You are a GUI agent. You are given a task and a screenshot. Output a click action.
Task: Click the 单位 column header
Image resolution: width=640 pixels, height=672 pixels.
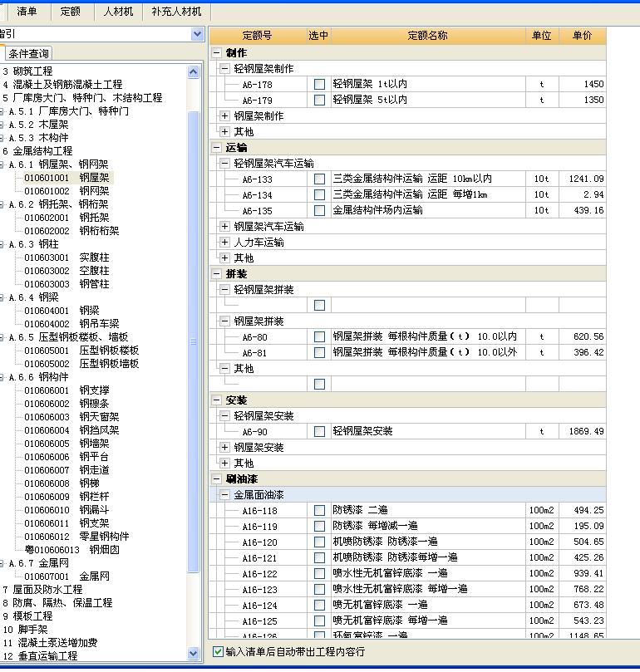pyautogui.click(x=542, y=36)
